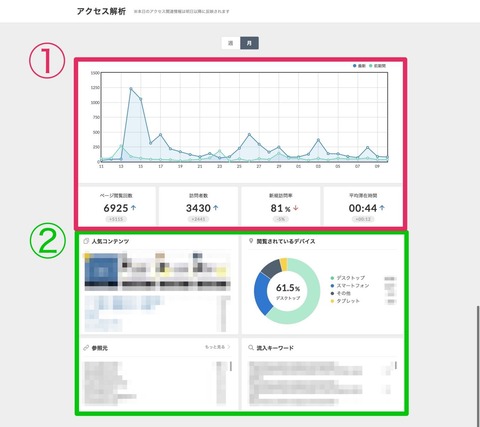Viewport: 480px width, 427px height.
Task: Click the yellow tablet donut segment
Action: [x=284, y=263]
